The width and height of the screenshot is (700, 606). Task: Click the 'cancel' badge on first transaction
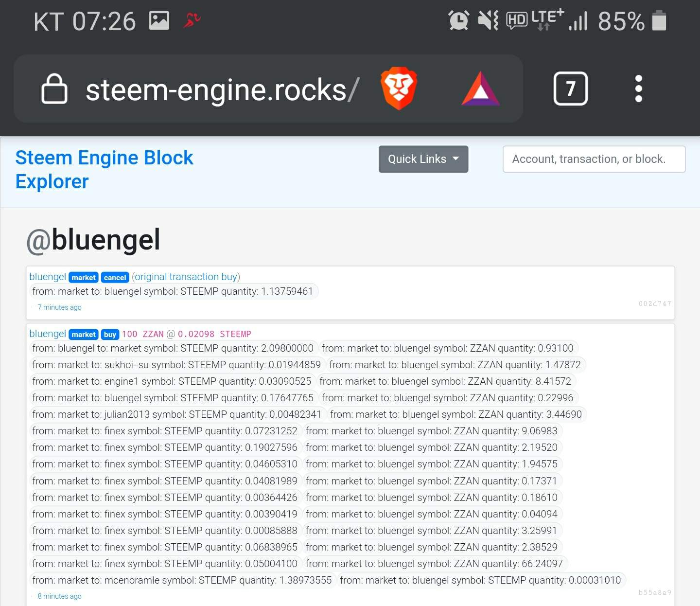click(x=115, y=277)
